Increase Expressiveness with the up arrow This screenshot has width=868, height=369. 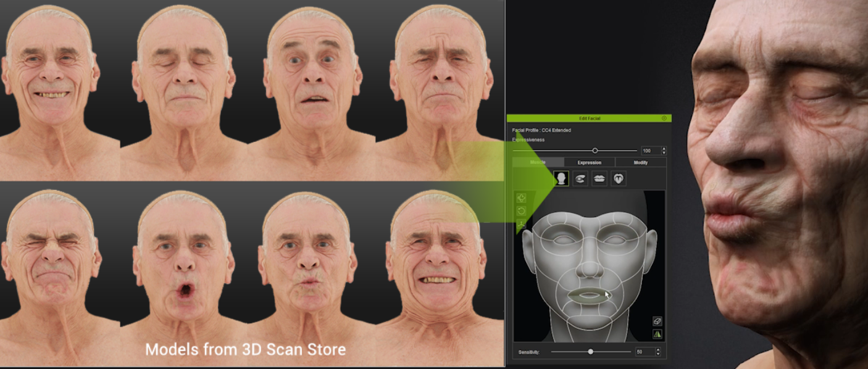tap(664, 149)
